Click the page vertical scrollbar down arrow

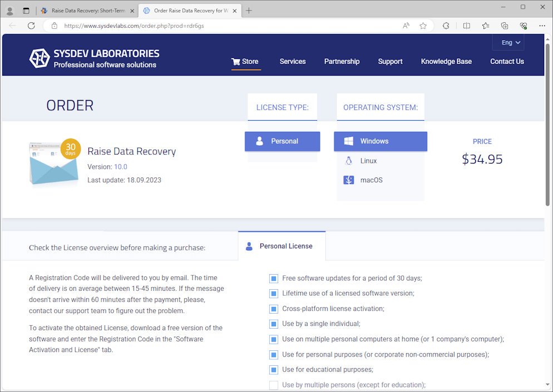549,384
